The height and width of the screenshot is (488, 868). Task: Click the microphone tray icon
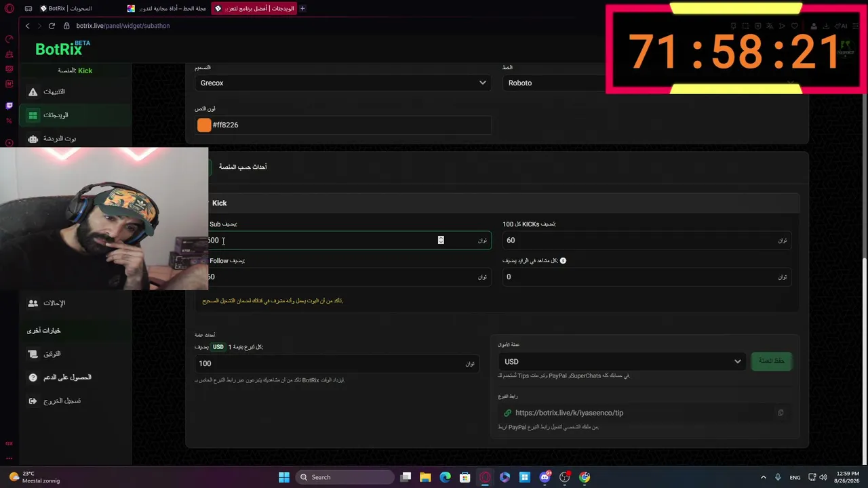click(x=778, y=477)
